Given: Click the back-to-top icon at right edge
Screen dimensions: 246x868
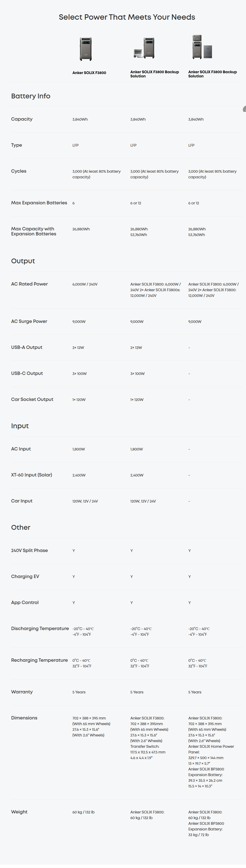Looking at the screenshot, I should (244, 109).
